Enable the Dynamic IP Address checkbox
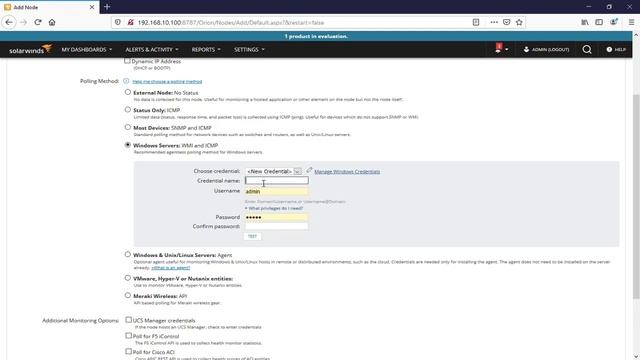Viewport: 640px width, 360px height. pyautogui.click(x=127, y=61)
